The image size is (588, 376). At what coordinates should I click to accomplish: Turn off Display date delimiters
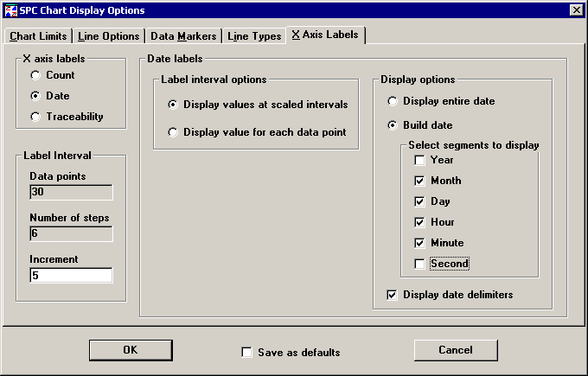tap(393, 295)
